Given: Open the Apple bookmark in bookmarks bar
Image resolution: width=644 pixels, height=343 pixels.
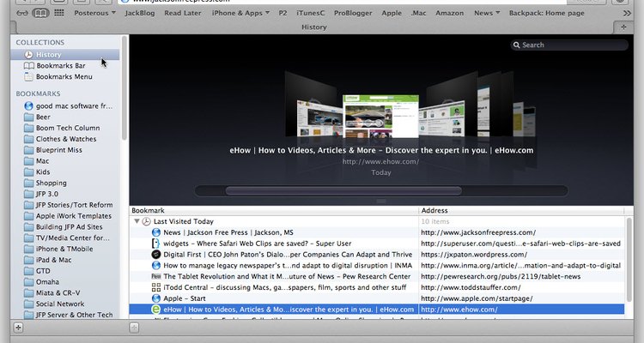Looking at the screenshot, I should pos(392,13).
